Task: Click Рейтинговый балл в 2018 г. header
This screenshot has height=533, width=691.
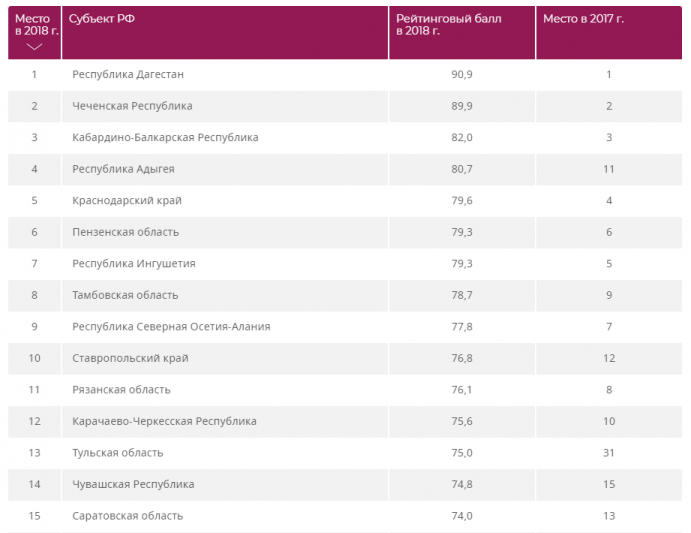Action: coord(434,25)
